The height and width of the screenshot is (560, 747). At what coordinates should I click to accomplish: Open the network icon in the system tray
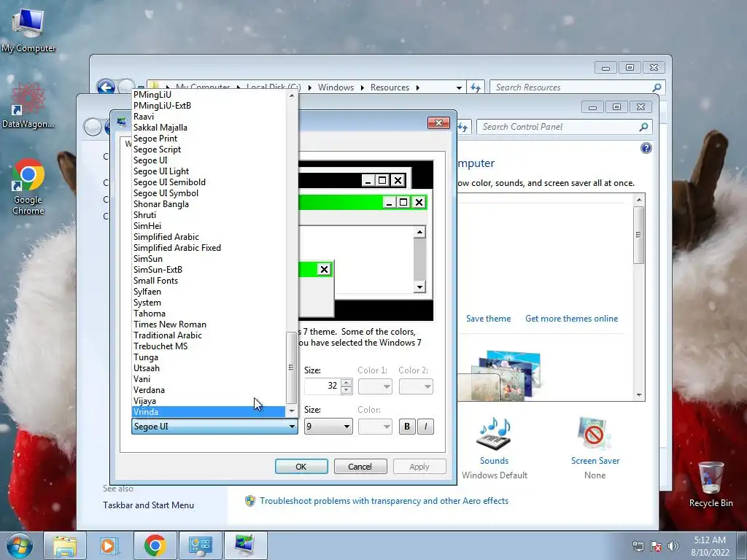[638, 546]
